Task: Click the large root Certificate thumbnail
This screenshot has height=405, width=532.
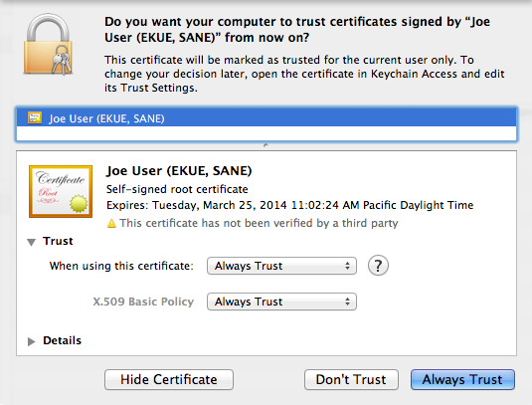Action: pos(61,191)
